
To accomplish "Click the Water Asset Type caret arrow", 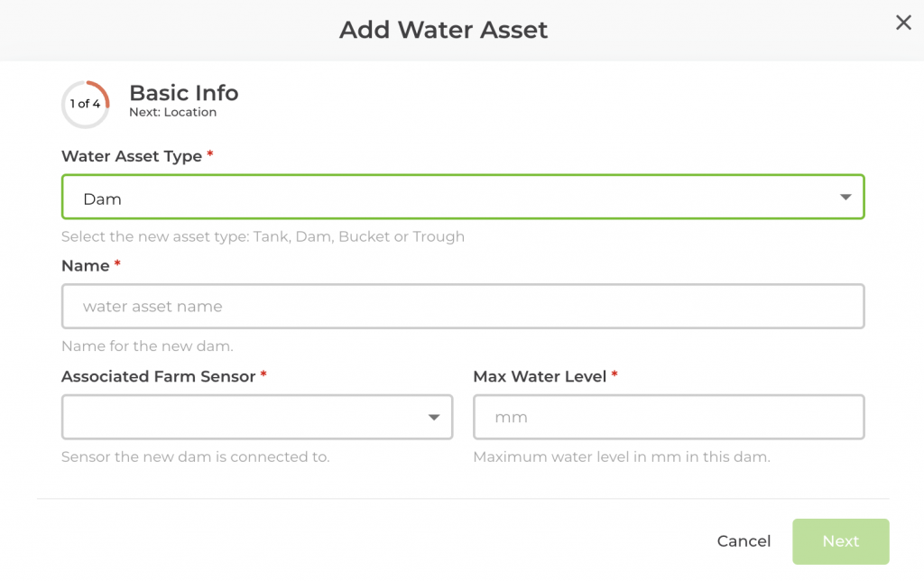I will pos(845,198).
